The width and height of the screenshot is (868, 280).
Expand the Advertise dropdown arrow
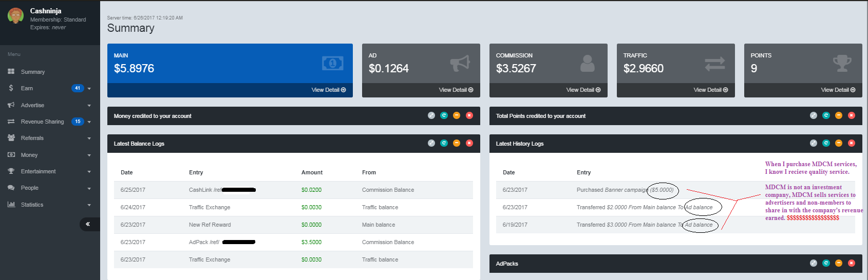(89, 106)
